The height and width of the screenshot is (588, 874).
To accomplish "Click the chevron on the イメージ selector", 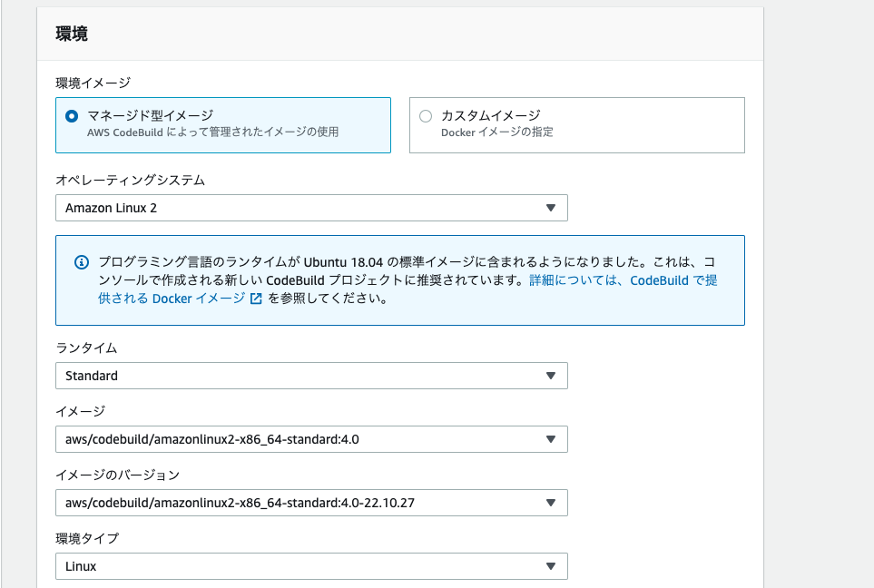I will [x=552, y=439].
